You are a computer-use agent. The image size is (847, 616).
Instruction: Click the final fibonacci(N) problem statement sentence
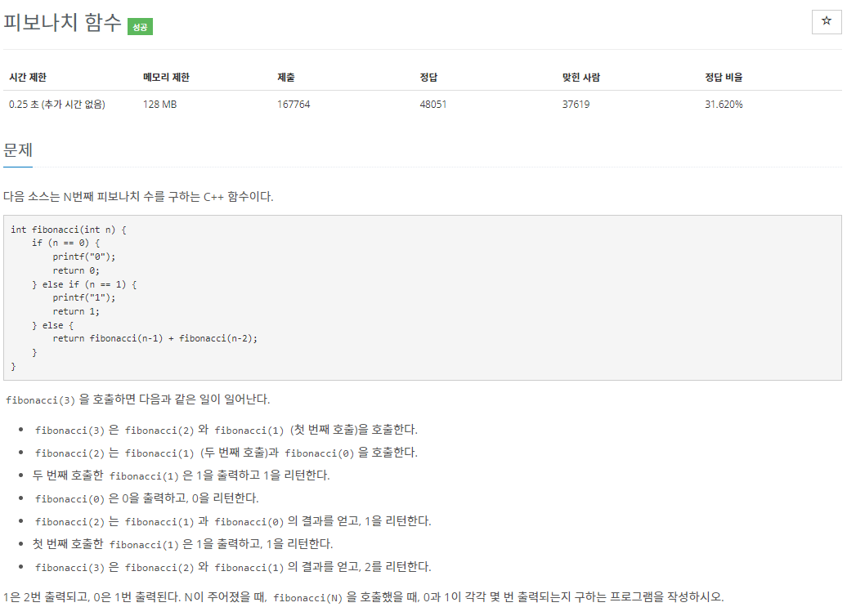pos(364,597)
